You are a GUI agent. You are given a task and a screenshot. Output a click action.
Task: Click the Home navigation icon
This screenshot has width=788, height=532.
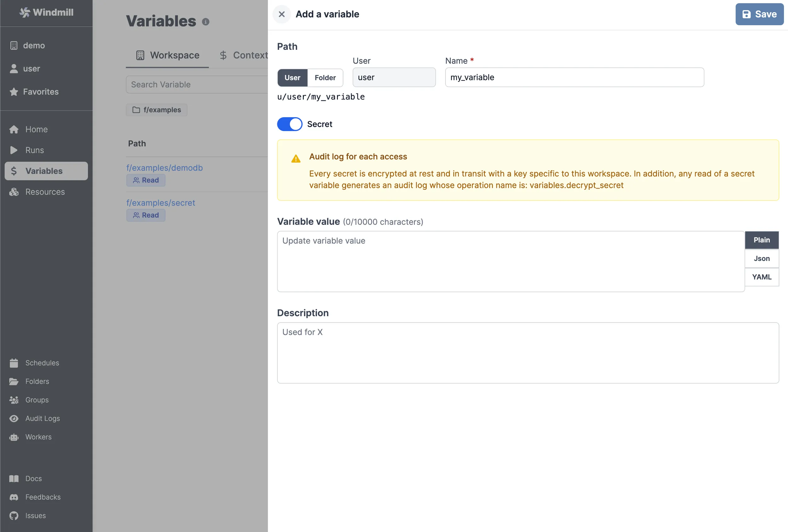[15, 129]
